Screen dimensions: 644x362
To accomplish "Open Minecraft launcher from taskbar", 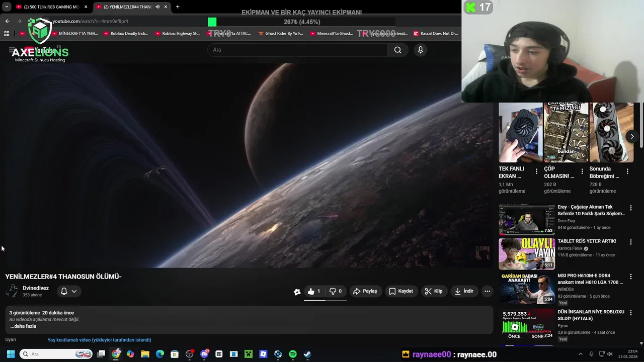I will point(249,354).
